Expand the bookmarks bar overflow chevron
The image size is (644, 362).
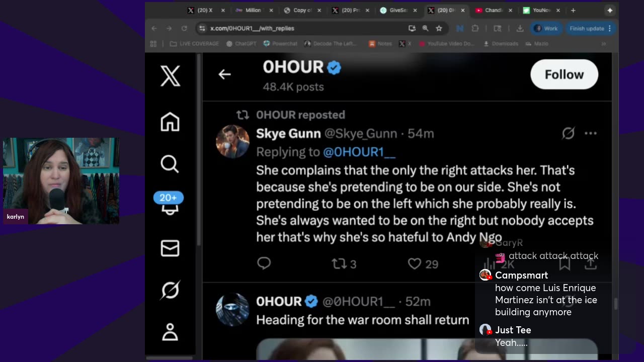click(x=604, y=44)
